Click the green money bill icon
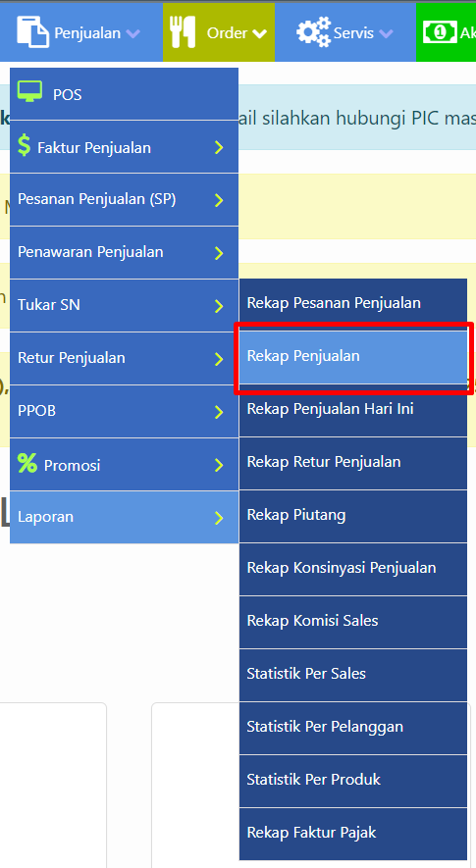This screenshot has height=868, width=476. pyautogui.click(x=440, y=32)
